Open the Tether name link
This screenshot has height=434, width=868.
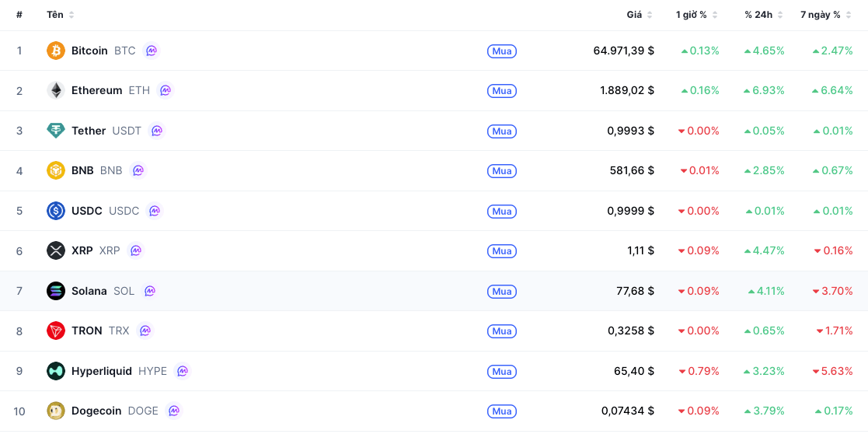click(x=89, y=131)
